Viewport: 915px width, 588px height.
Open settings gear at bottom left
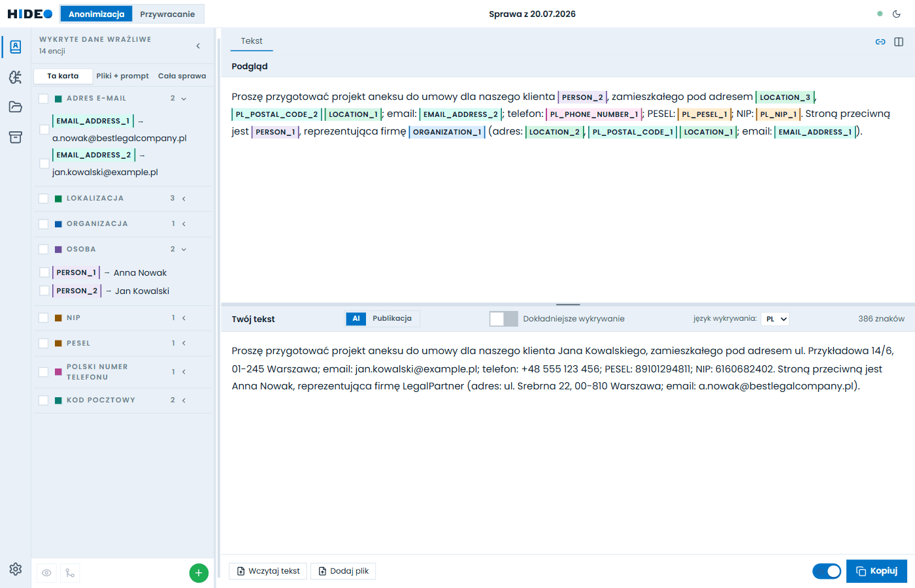(x=16, y=569)
